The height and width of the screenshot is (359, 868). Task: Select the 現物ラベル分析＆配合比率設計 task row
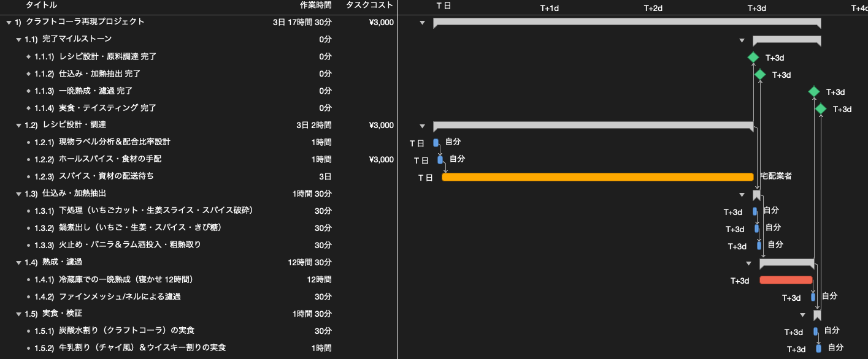click(x=199, y=142)
